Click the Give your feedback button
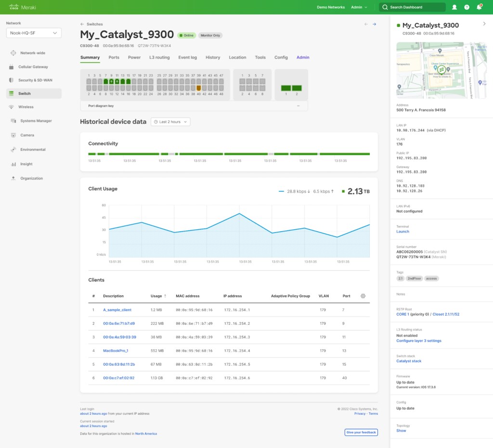493x448 pixels. 361,432
